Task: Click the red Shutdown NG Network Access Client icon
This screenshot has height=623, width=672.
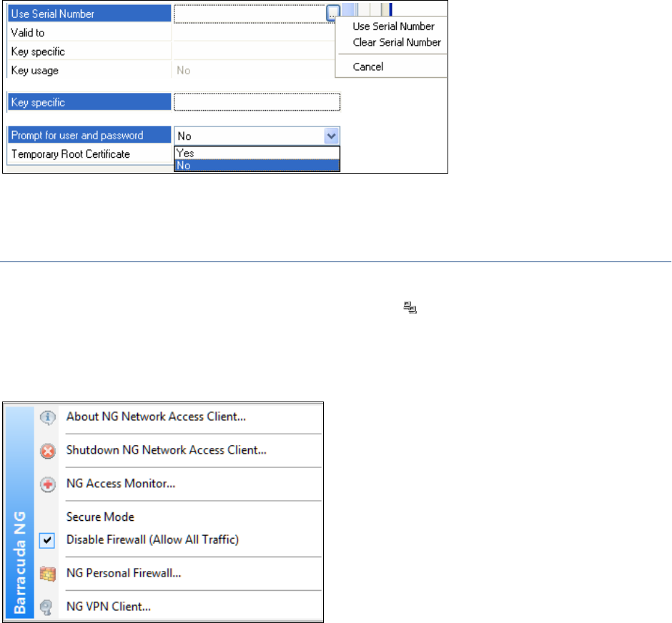Action: coord(48,451)
